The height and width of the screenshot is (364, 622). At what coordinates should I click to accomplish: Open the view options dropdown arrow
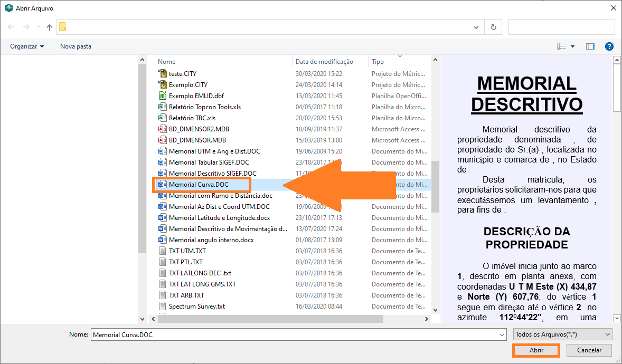point(572,46)
